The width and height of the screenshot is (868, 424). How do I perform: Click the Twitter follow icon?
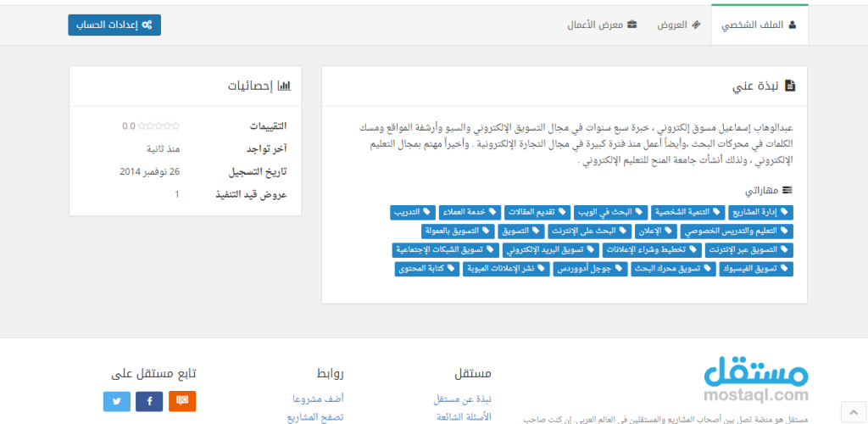pyautogui.click(x=117, y=401)
